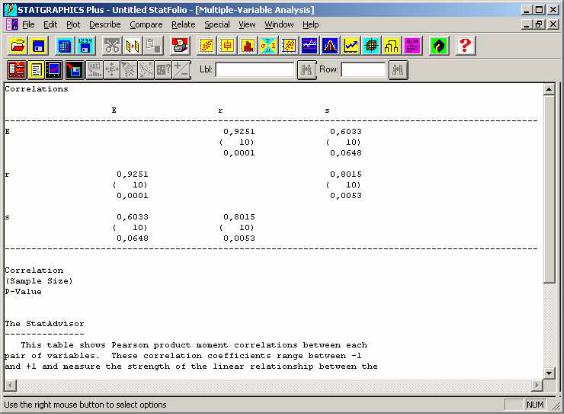Open the Edit menu
Image resolution: width=564 pixels, height=414 pixels.
pyautogui.click(x=50, y=24)
